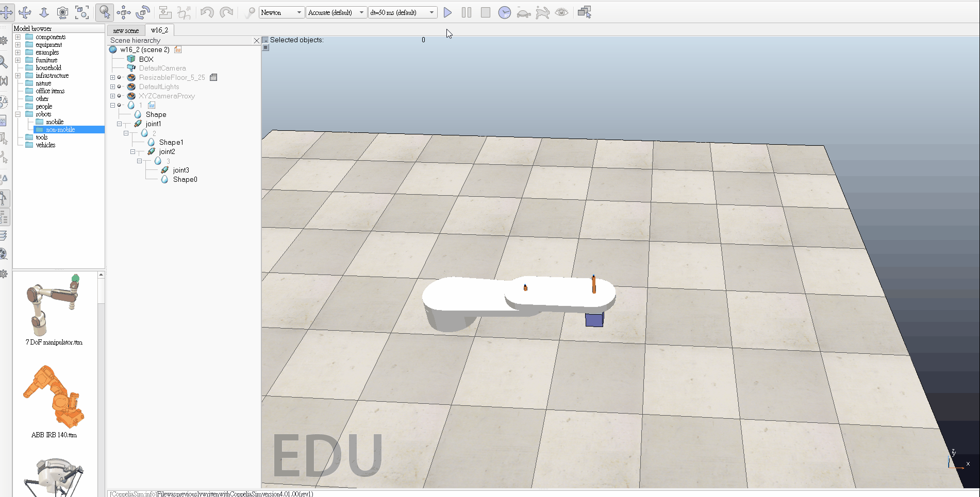980x497 pixels.
Task: Select the object rotate tool icon
Action: 143,12
